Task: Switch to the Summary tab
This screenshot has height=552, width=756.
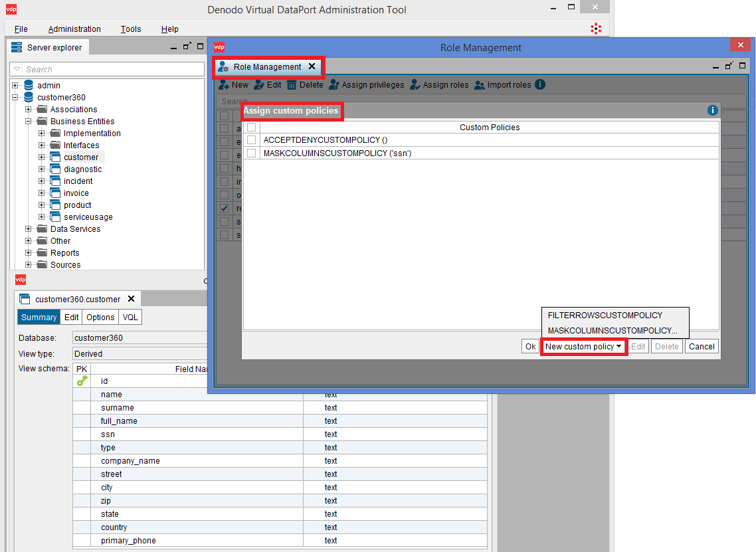Action: pyautogui.click(x=39, y=318)
